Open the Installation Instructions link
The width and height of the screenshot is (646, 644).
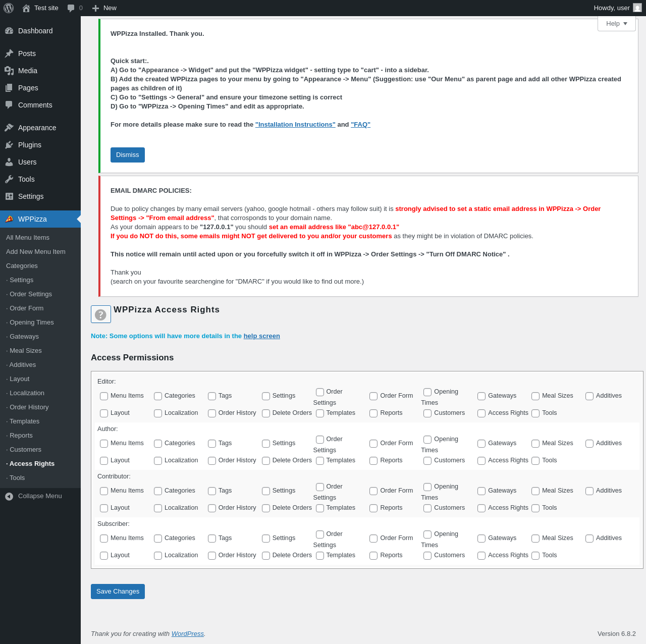295,125
